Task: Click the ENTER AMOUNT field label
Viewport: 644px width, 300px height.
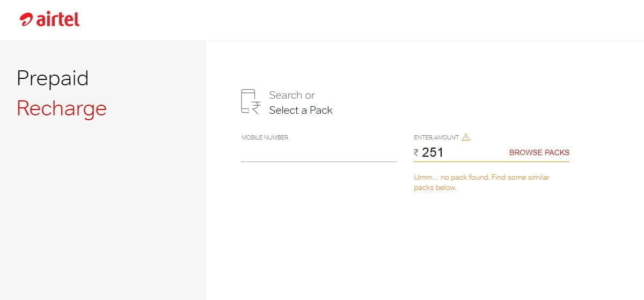Action: [x=436, y=137]
